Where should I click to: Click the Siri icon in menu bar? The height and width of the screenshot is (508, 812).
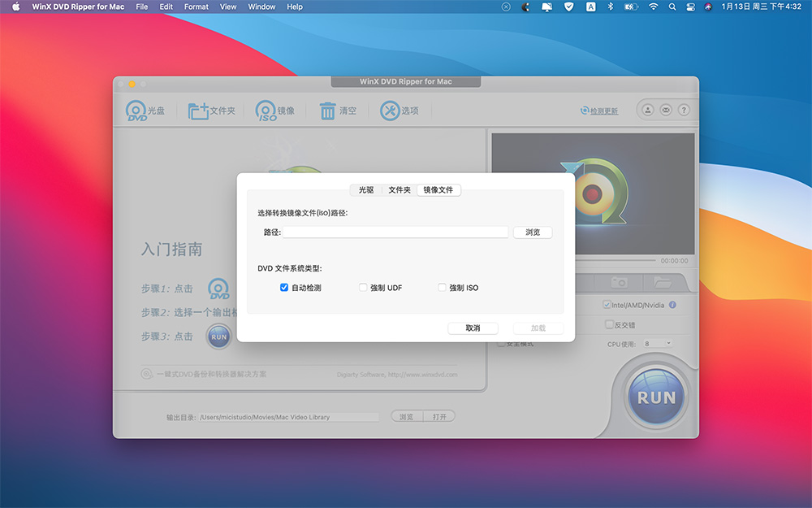click(x=708, y=7)
